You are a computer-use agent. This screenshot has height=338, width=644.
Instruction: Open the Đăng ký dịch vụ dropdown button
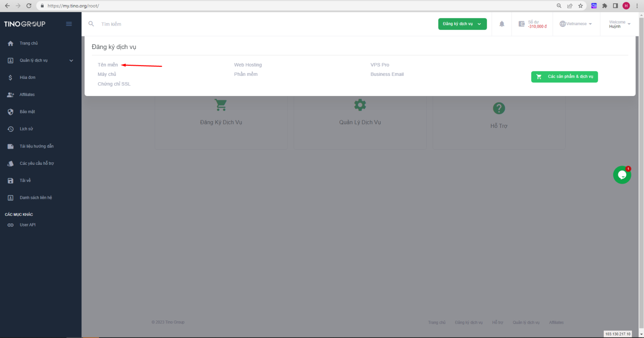point(462,24)
